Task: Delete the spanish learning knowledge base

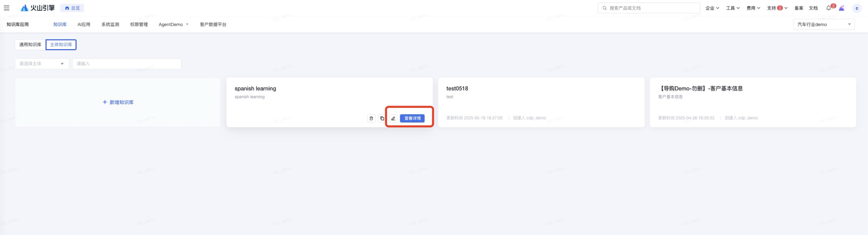Action: tap(371, 118)
